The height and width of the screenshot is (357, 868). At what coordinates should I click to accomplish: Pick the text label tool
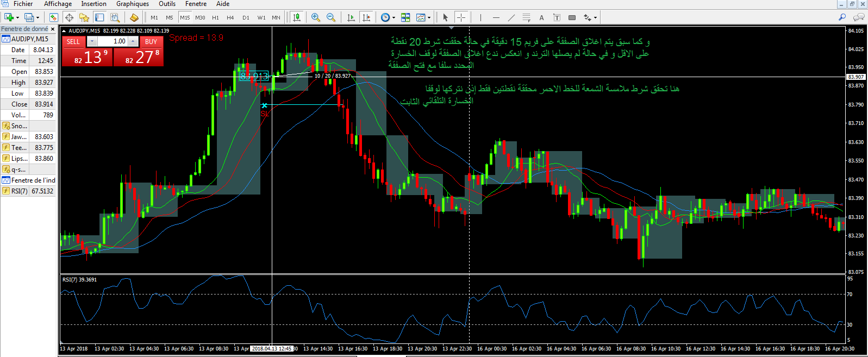pos(541,17)
